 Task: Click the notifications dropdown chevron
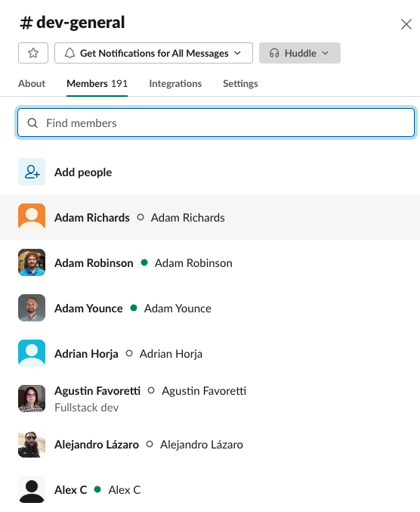(237, 53)
